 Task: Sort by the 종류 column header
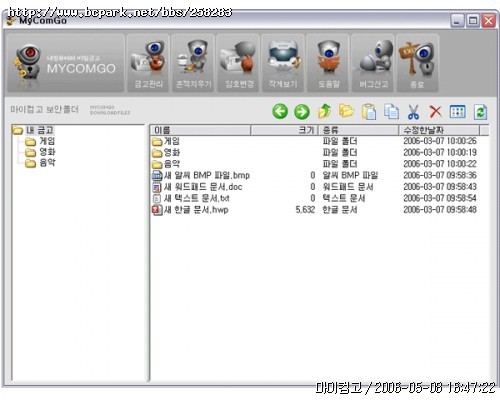[x=359, y=130]
